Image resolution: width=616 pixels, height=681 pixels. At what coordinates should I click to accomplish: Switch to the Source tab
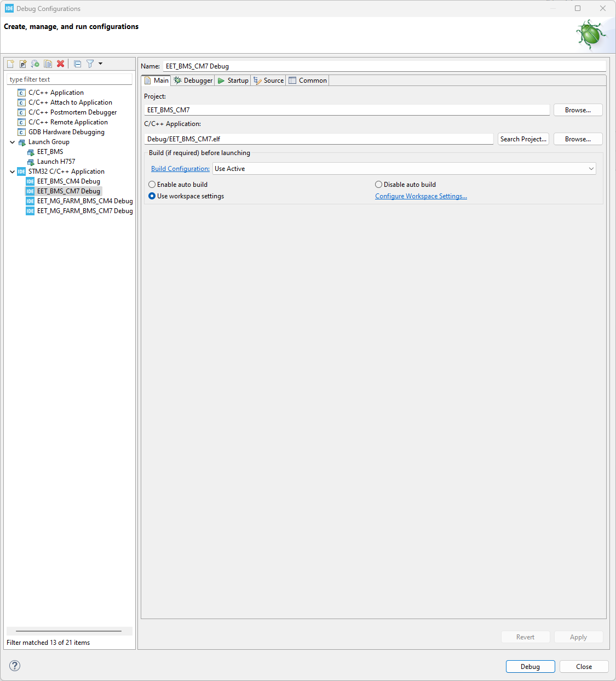click(x=268, y=81)
